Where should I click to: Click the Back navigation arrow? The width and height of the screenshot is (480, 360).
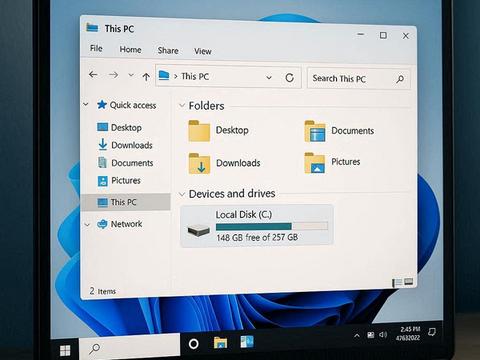pyautogui.click(x=93, y=75)
